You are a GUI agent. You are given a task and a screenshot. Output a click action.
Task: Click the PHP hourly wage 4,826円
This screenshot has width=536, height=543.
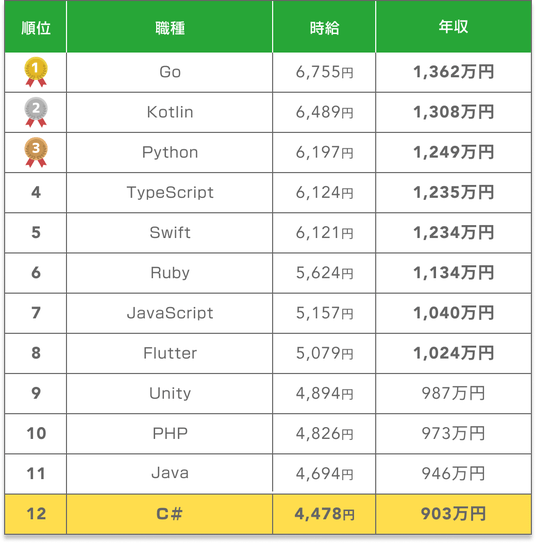[324, 434]
